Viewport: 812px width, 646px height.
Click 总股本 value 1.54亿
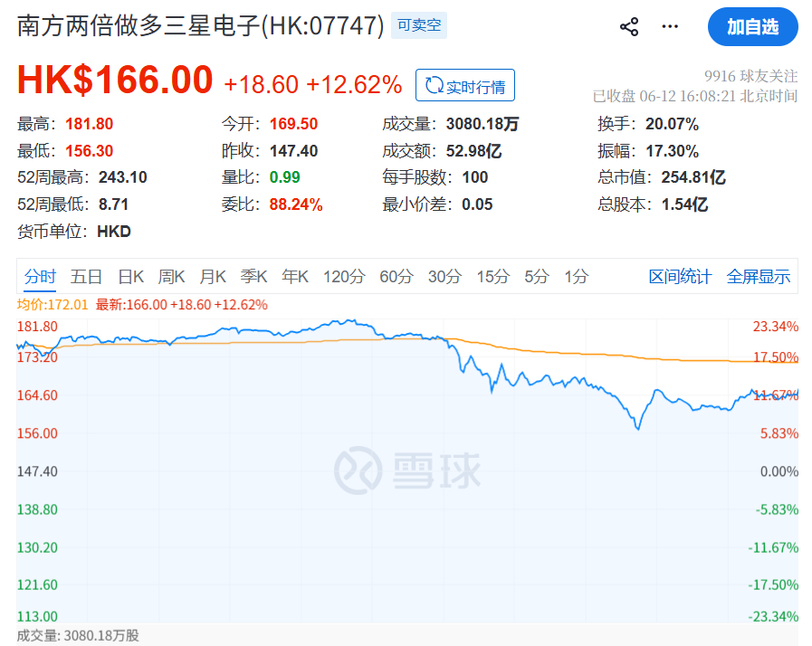pyautogui.click(x=684, y=204)
